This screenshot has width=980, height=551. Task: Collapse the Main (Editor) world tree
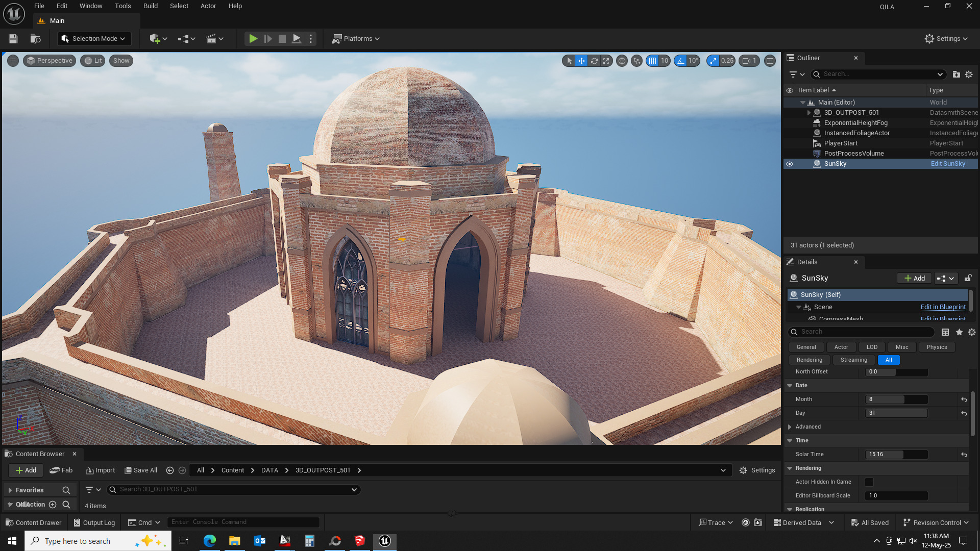pos(803,103)
